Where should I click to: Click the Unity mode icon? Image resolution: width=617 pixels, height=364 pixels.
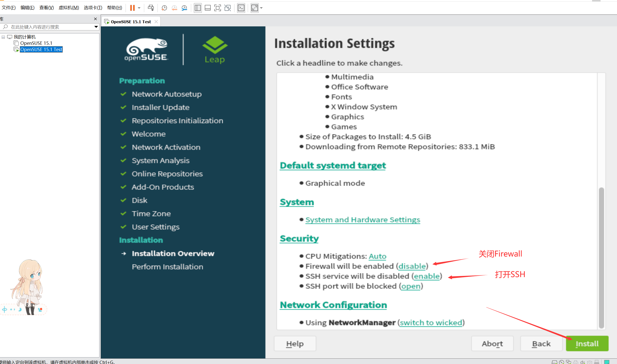228,8
